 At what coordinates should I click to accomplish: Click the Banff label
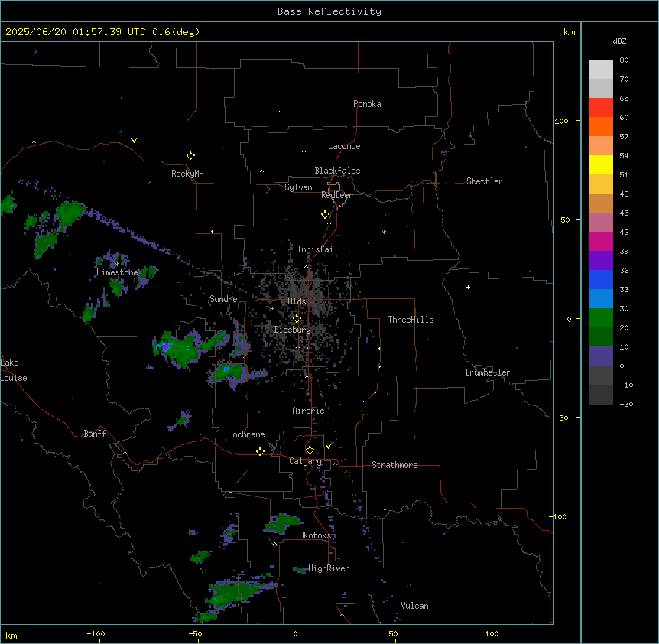click(95, 434)
